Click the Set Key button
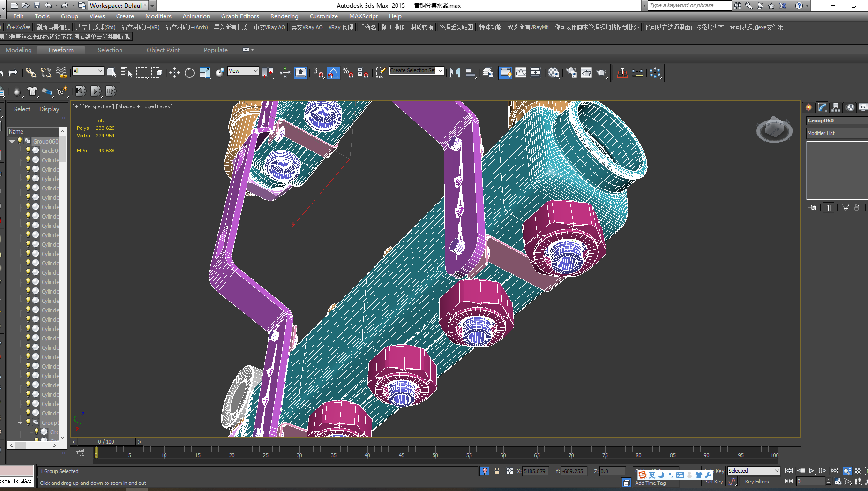The image size is (868, 491). (714, 482)
